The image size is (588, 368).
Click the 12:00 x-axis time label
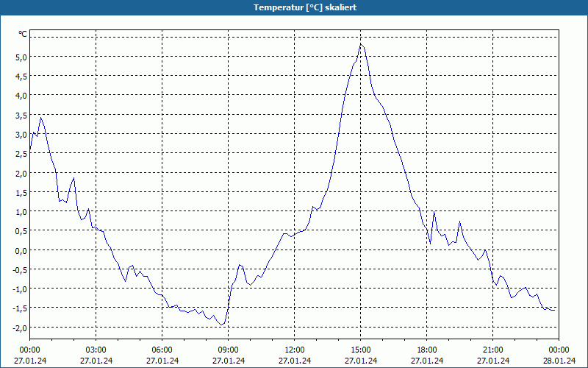[x=295, y=350]
